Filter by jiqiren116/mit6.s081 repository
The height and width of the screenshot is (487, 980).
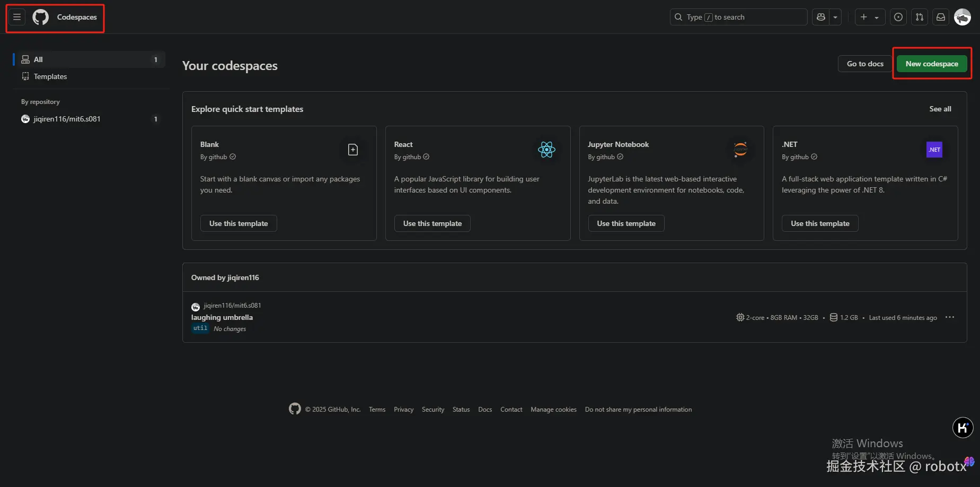pos(67,119)
